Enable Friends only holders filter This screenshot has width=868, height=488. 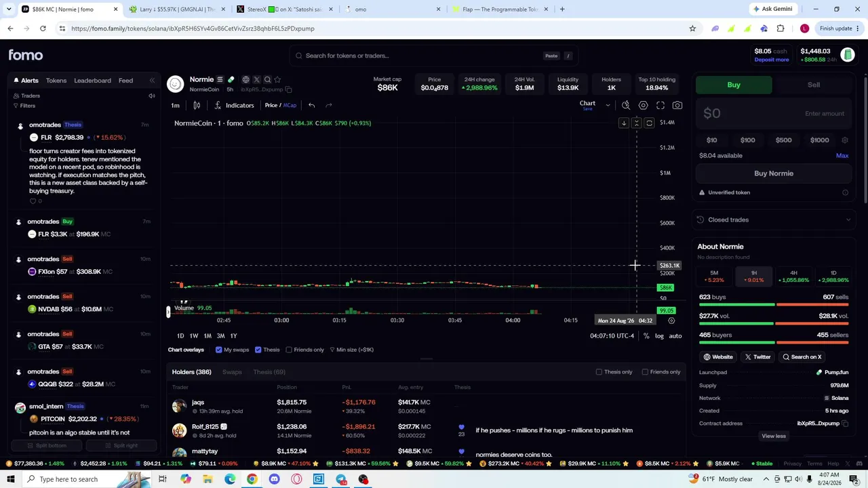pos(645,372)
